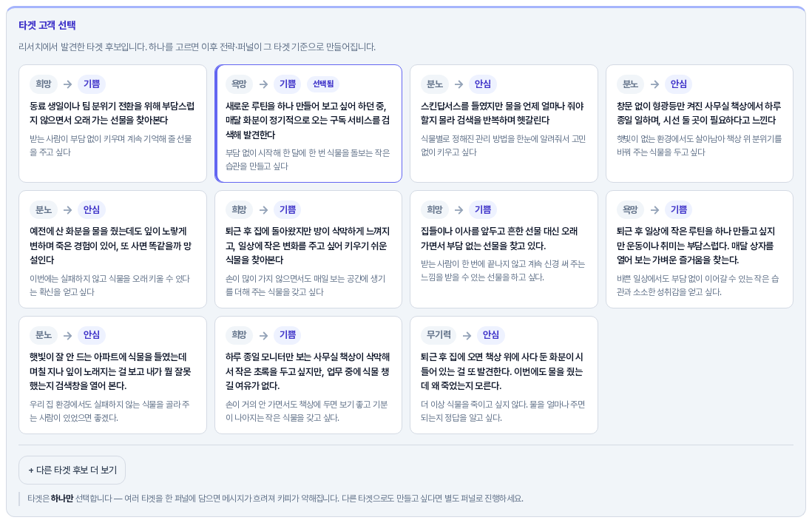Choose the card about 하루 종일 모니터만 보는 사무실 책상
The width and height of the screenshot is (812, 523).
click(x=308, y=375)
